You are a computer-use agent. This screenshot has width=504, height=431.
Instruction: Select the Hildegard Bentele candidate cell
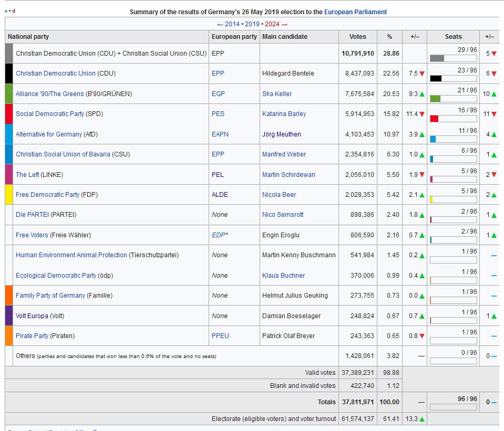[299, 73]
